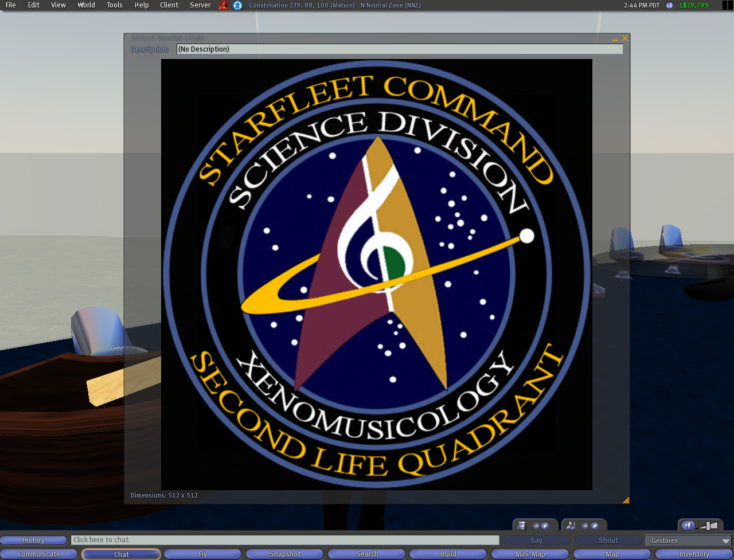Close the texture preview window
The height and width of the screenshot is (560, 734).
tap(625, 38)
